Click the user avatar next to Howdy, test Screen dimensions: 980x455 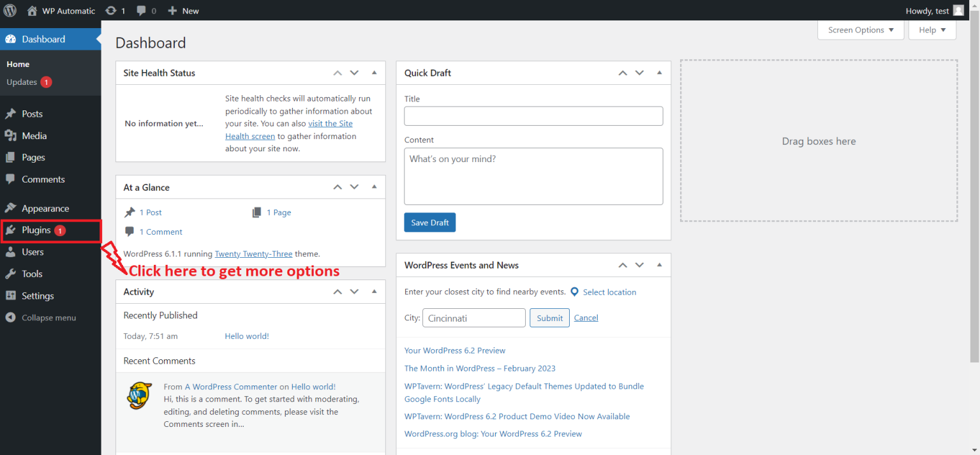[x=958, y=11]
